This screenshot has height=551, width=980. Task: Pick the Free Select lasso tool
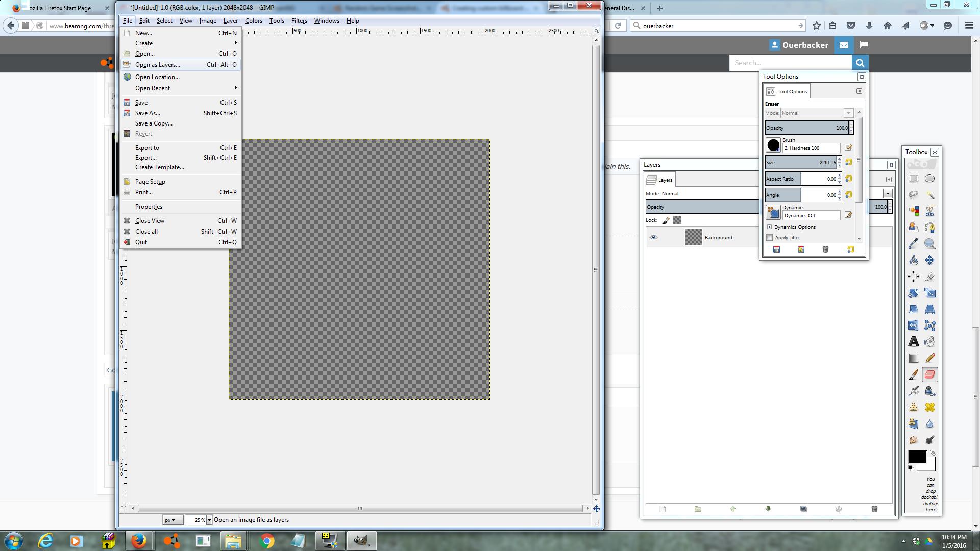914,195
